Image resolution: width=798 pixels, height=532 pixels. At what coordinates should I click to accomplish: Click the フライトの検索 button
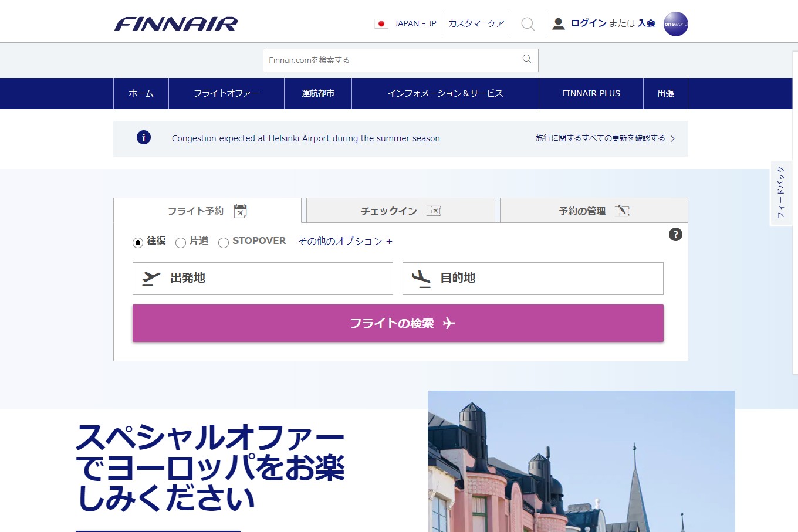[398, 323]
